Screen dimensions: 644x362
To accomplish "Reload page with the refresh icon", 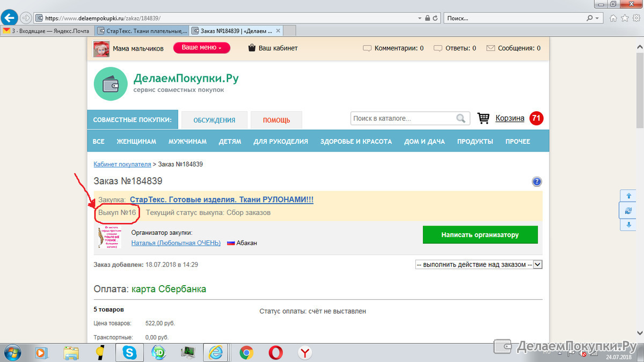I will (x=436, y=18).
